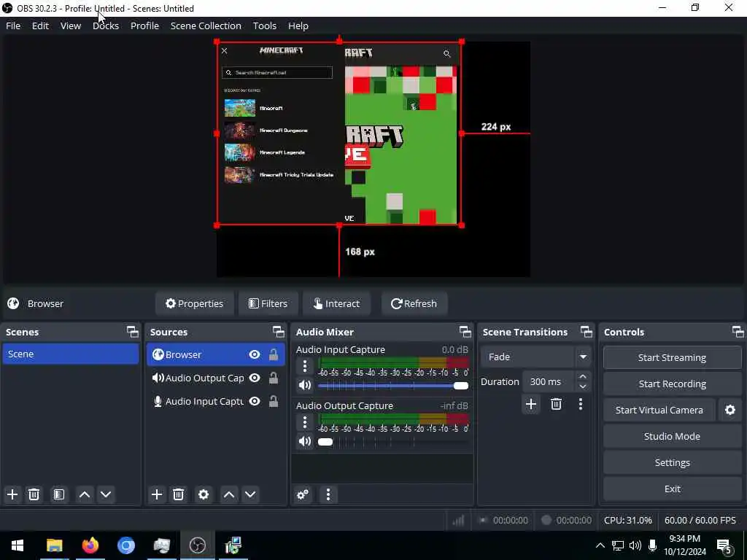
Task: Open the View menu
Action: point(71,26)
